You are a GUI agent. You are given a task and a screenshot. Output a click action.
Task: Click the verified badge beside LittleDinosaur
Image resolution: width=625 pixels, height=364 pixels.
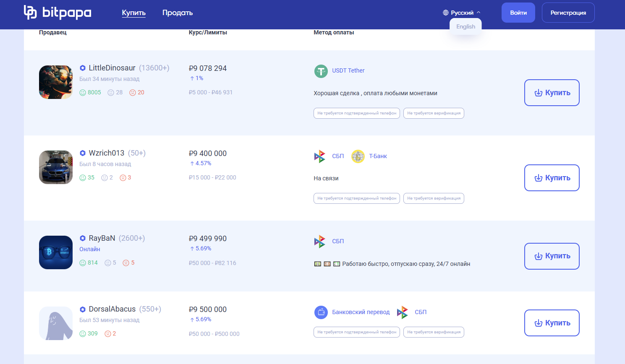[x=83, y=68]
